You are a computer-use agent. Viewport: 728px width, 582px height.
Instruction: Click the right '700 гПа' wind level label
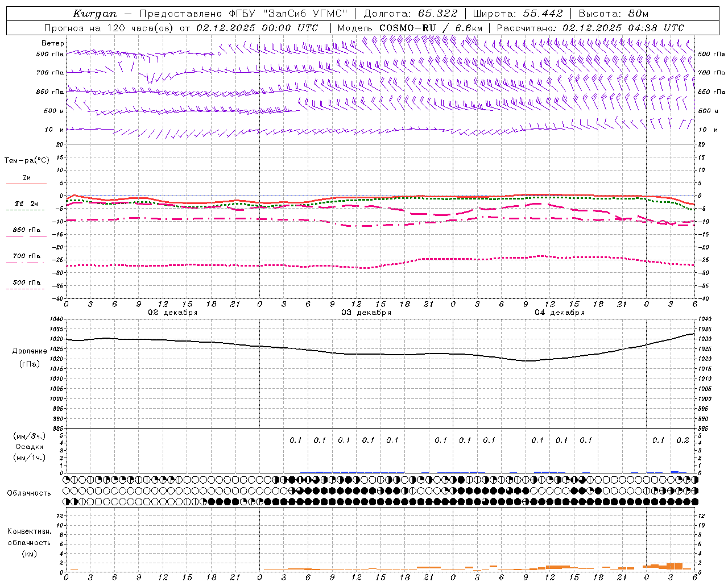coord(712,73)
